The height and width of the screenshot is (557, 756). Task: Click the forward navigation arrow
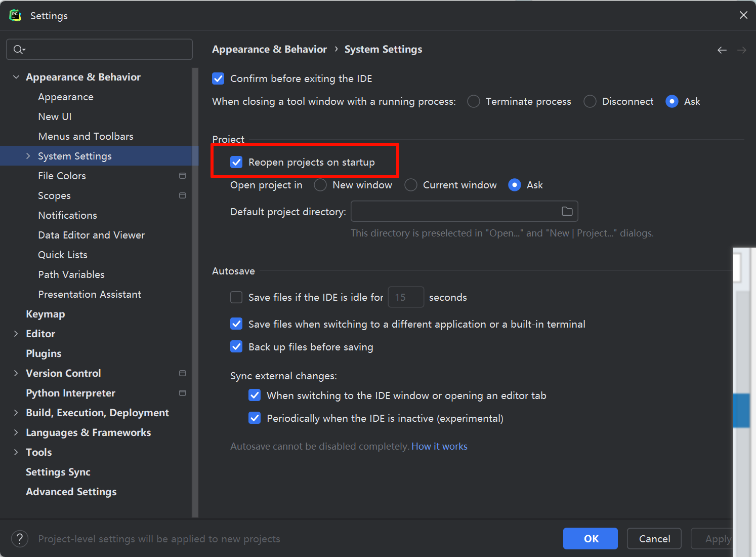[x=741, y=49]
